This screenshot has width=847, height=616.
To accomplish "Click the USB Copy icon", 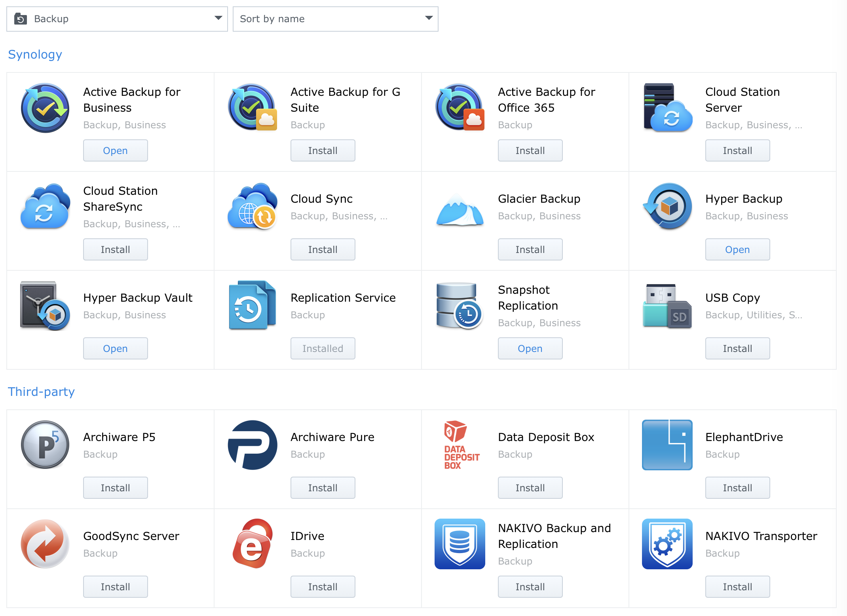I will tap(667, 306).
